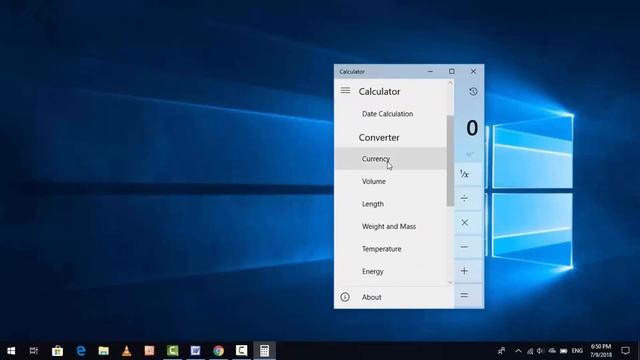Viewport: 640px width, 360px height.
Task: Click the menu scrollbar thumb
Action: (450, 161)
